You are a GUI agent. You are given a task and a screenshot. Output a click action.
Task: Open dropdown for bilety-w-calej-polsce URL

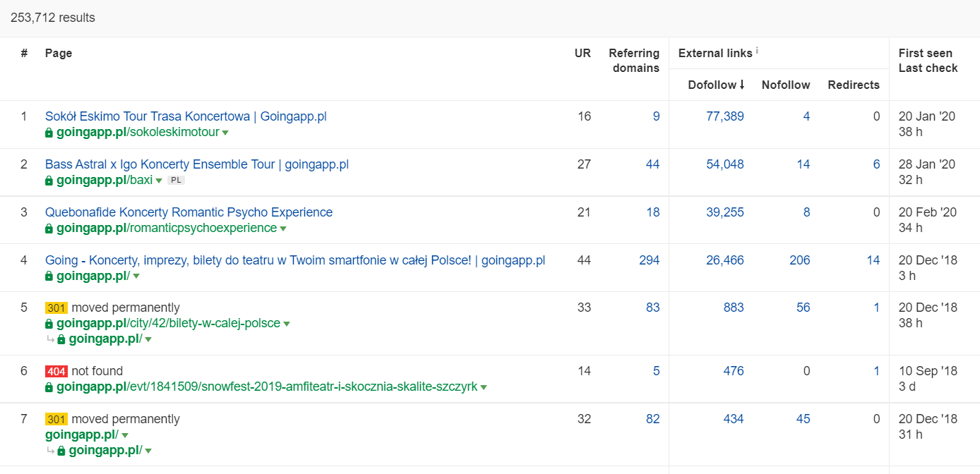pos(287,324)
